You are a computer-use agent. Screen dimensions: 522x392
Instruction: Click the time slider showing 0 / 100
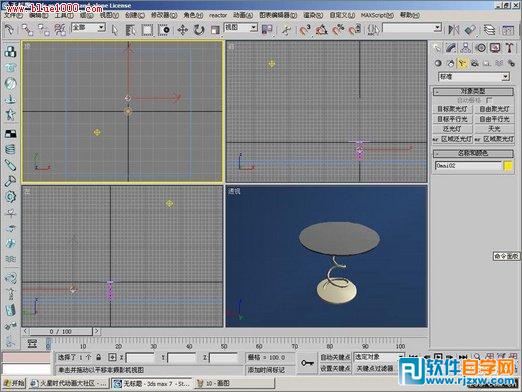coord(61,331)
